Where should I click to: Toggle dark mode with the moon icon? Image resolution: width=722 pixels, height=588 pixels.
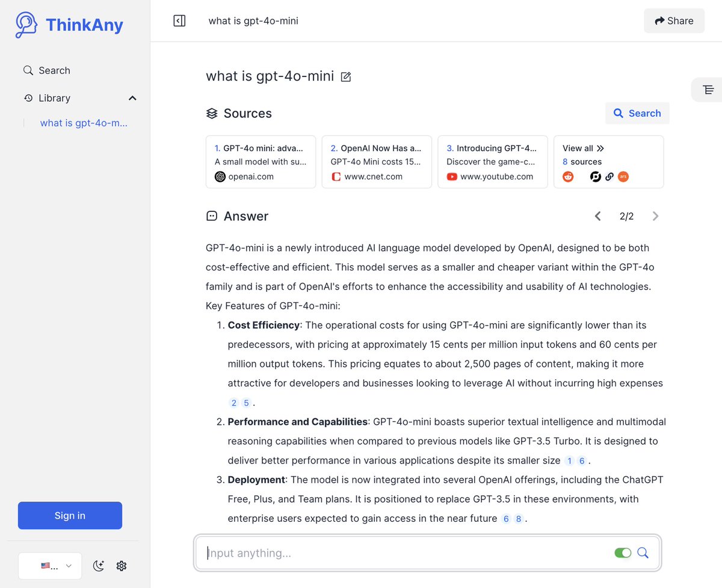(x=99, y=566)
